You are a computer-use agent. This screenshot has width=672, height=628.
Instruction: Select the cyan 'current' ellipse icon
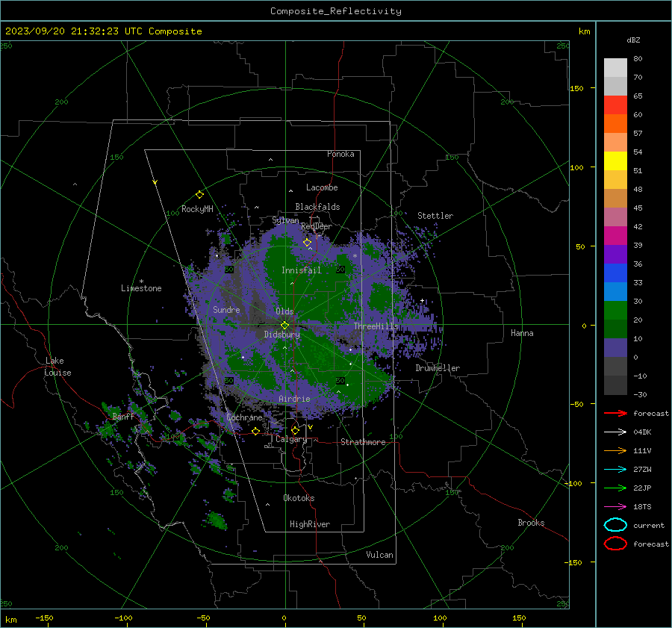[x=615, y=525]
